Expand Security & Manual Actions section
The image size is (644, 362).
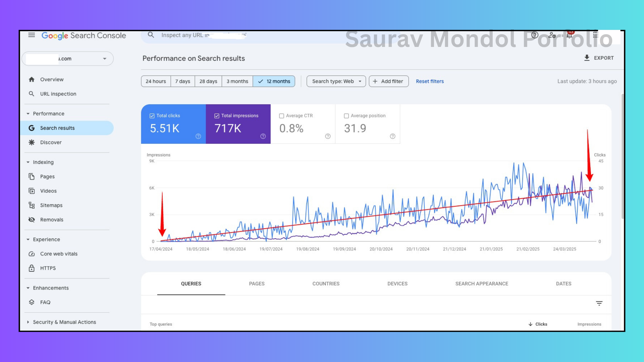pyautogui.click(x=28, y=322)
